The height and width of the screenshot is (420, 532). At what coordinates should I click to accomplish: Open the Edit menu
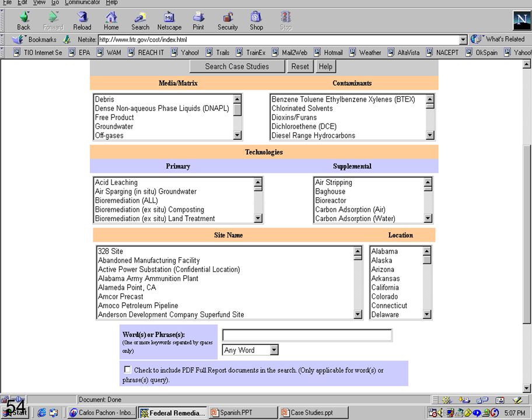pyautogui.click(x=22, y=2)
